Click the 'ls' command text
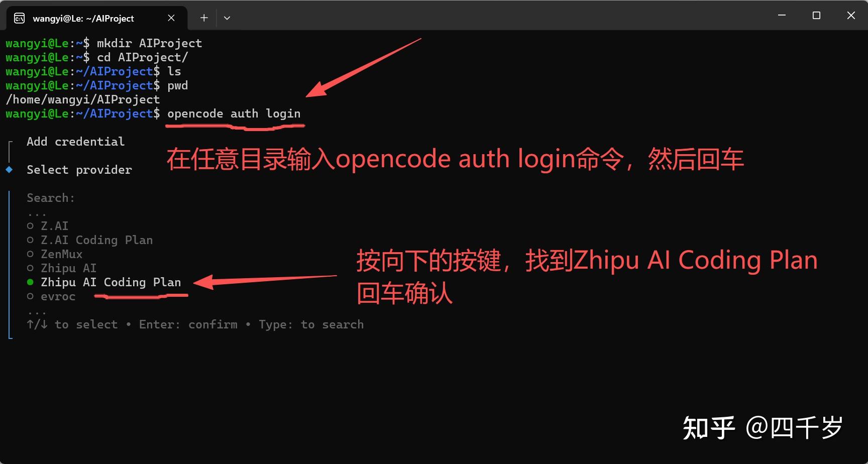 pos(174,71)
